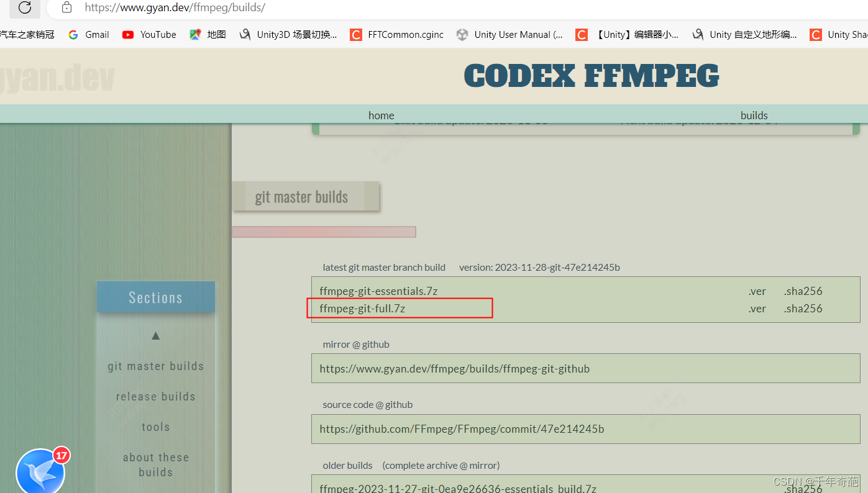Open the Unity User Manual bookmark
This screenshot has width=868, height=493.
[509, 35]
